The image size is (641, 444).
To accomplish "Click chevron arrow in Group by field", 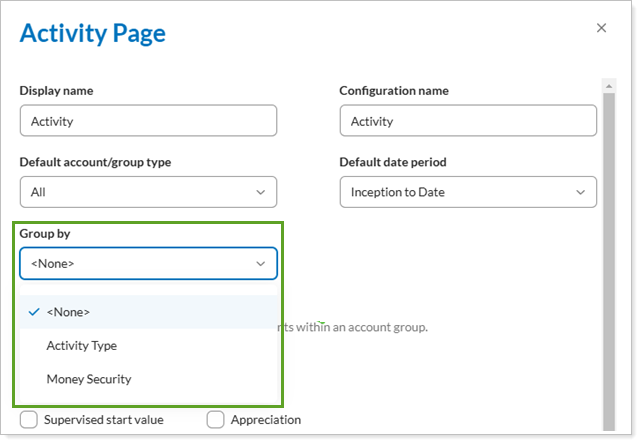I will (261, 264).
